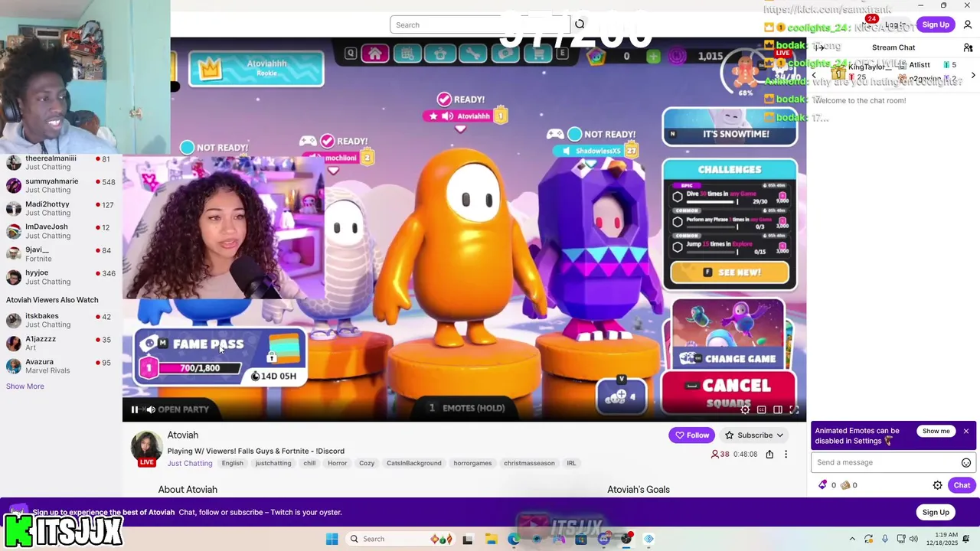The width and height of the screenshot is (980, 551).
Task: Open Madi2hottyy channel in sidebar
Action: pyautogui.click(x=61, y=208)
